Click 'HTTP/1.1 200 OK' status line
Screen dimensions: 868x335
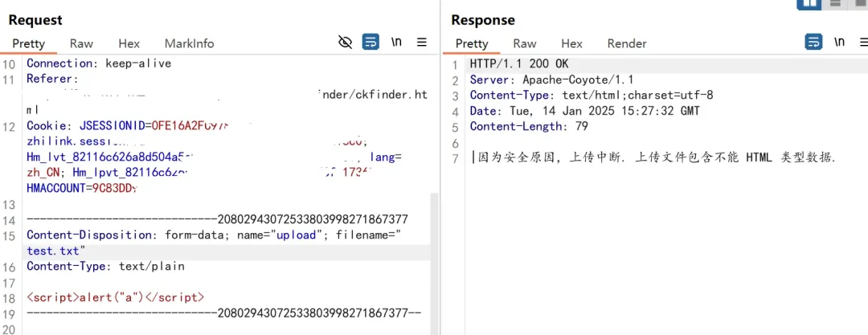519,63
